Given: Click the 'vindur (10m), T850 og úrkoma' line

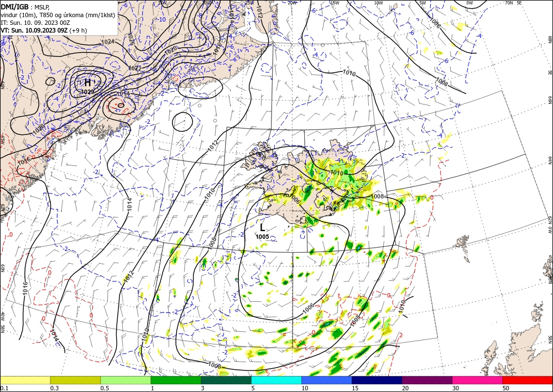Looking at the screenshot, I should tap(58, 14).
